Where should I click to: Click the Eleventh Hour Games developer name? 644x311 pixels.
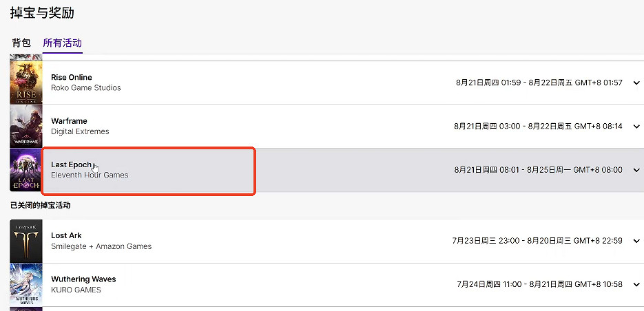point(90,175)
